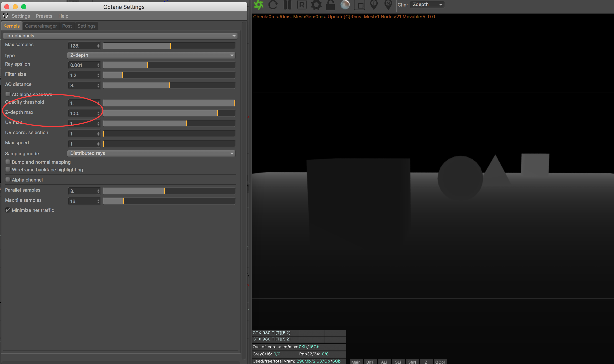The height and width of the screenshot is (364, 614).
Task: Open the Presets menu
Action: (x=44, y=16)
